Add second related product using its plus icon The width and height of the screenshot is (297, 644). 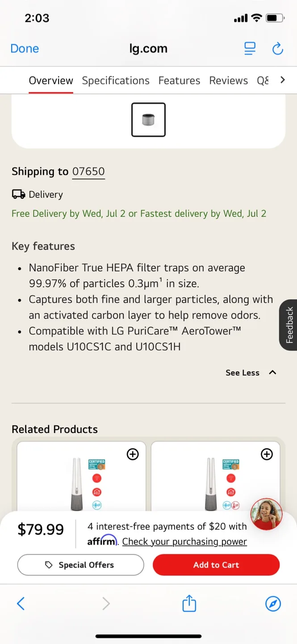coord(267,454)
